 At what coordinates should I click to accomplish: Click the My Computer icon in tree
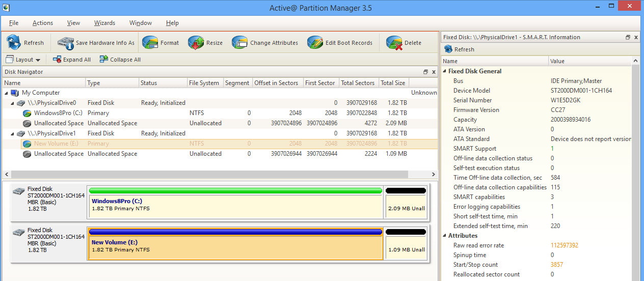coord(15,93)
